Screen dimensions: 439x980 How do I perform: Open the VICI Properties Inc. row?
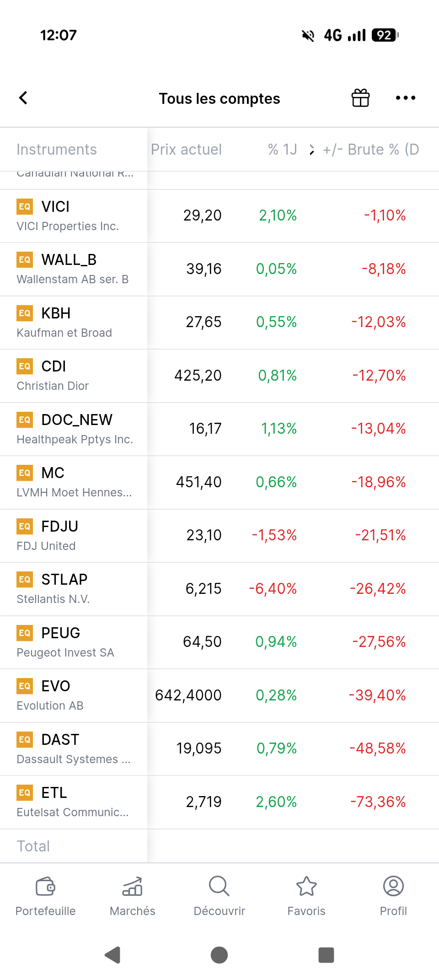tap(219, 216)
